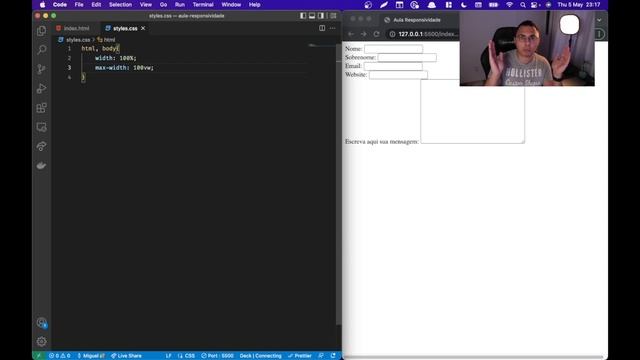Open the Manage gear menu in VS Code
The image size is (640, 360).
coord(41,341)
